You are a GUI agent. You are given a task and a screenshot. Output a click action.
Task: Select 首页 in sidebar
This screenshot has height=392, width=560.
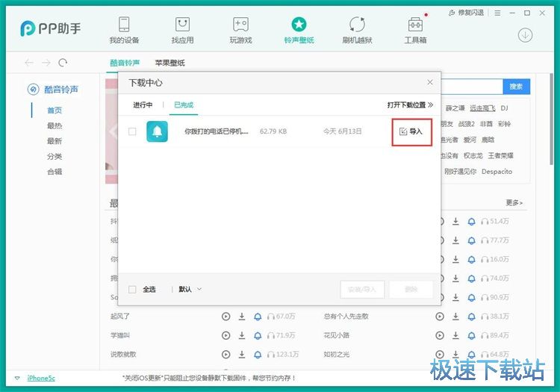[55, 111]
